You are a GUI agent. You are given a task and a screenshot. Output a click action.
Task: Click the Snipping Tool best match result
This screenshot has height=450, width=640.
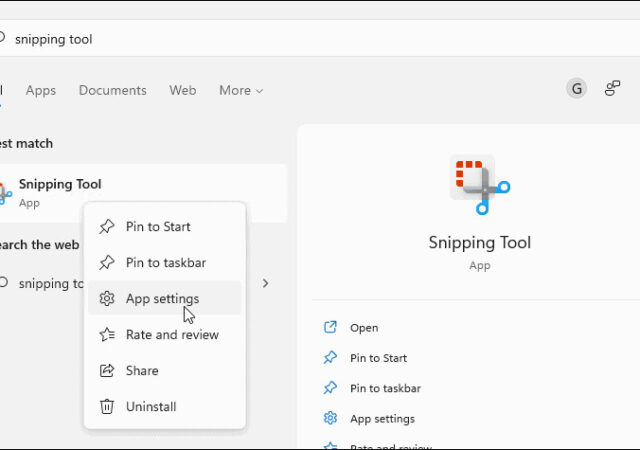click(x=143, y=193)
